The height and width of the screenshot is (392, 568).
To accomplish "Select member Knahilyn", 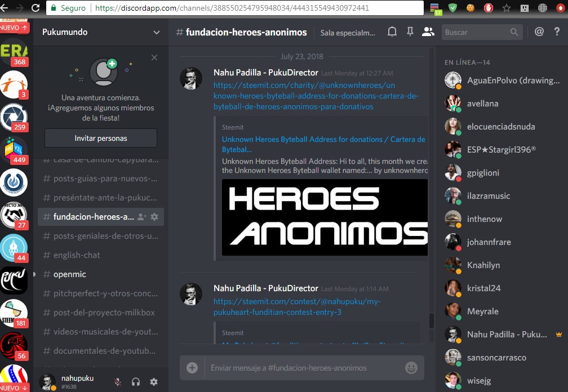I will pyautogui.click(x=502, y=265).
